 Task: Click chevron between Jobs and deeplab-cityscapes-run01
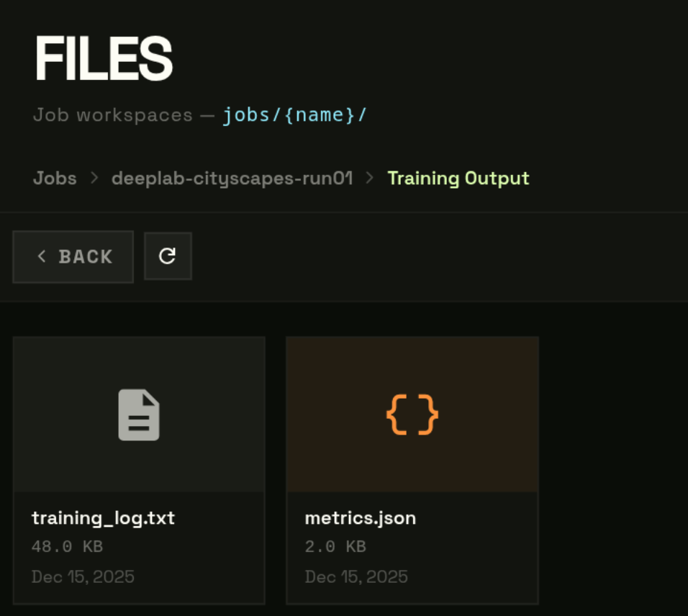[x=94, y=178]
